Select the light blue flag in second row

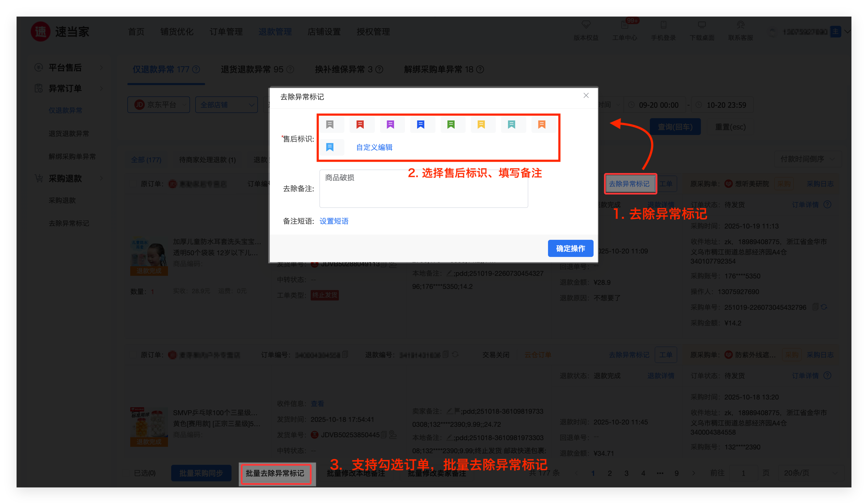click(330, 147)
